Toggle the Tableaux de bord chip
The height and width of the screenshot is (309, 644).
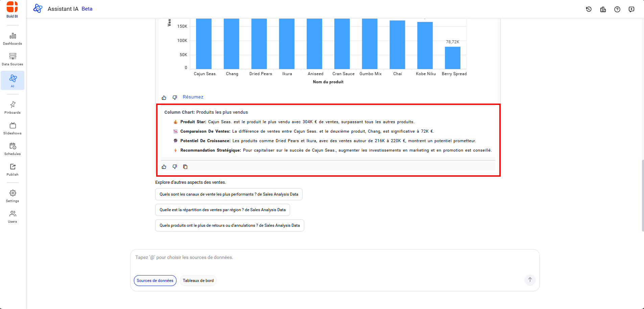point(198,281)
